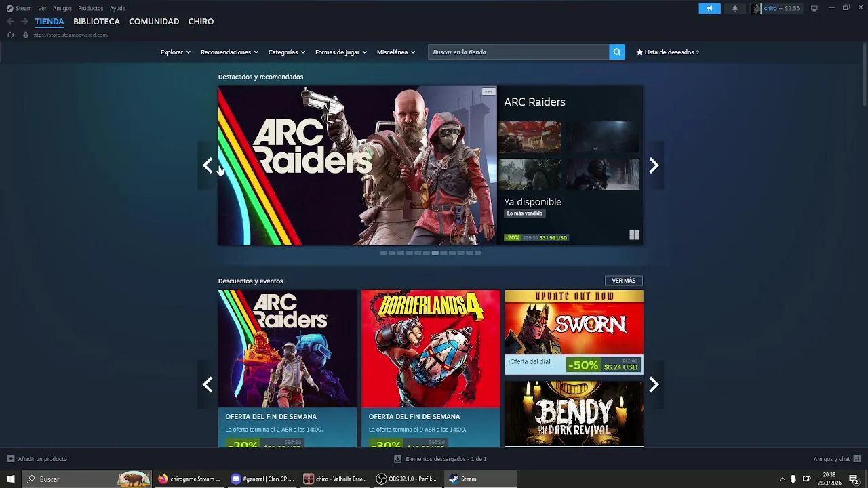Expand the Recomendaciones dropdown
This screenshot has width=868, height=488.
pyautogui.click(x=229, y=52)
